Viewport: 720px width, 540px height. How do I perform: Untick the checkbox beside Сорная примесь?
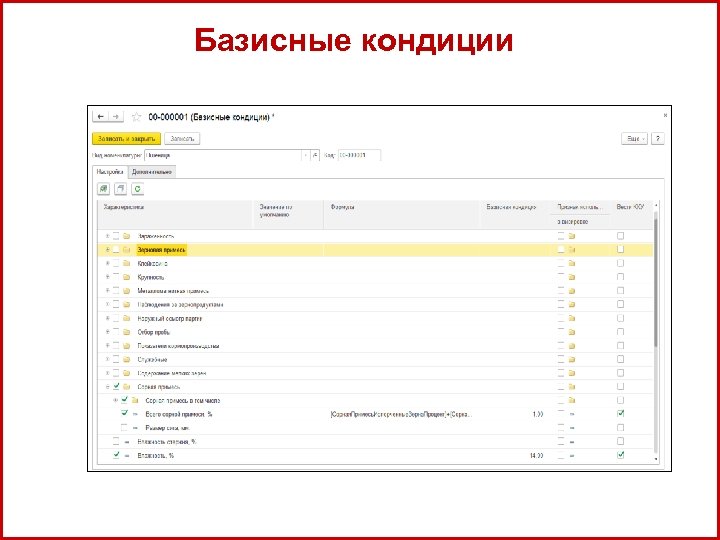pos(116,386)
